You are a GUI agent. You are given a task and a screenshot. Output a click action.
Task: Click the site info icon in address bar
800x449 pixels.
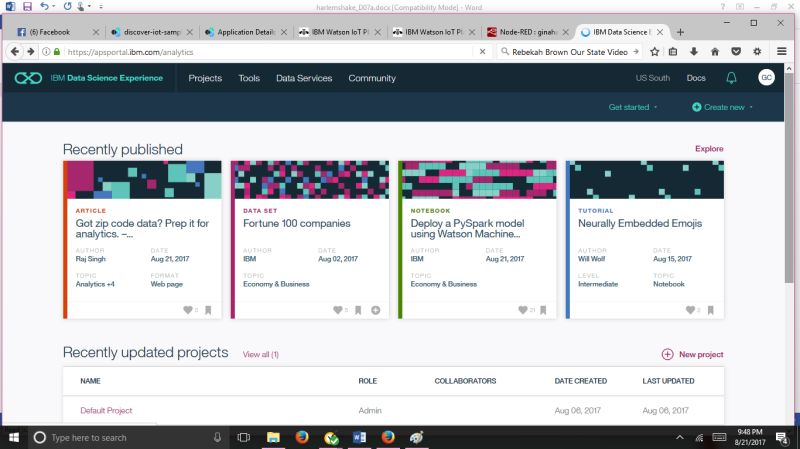pyautogui.click(x=46, y=52)
